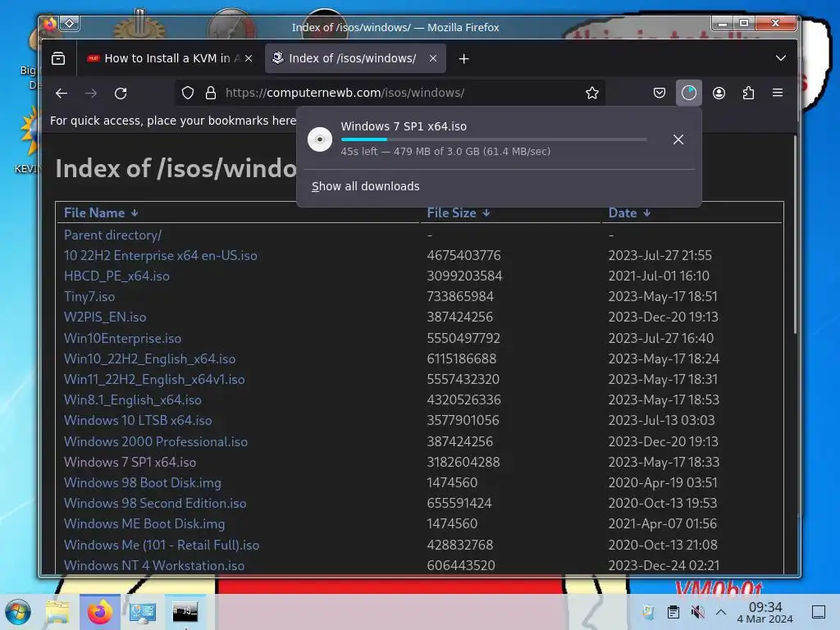Open the file manager folder taskbar icon

pos(57,612)
